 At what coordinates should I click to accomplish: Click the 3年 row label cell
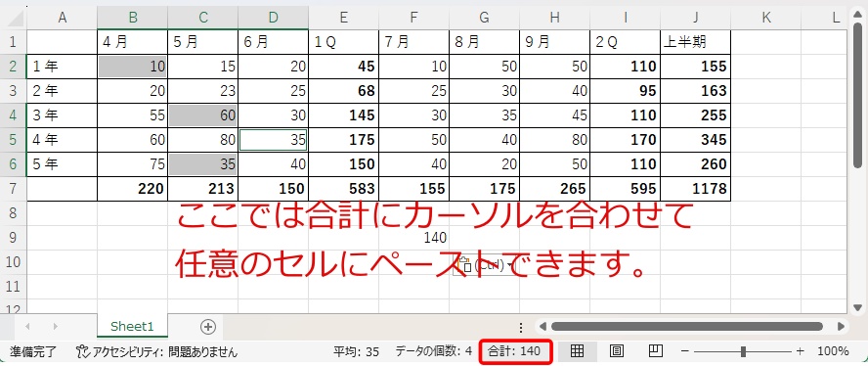(x=62, y=115)
